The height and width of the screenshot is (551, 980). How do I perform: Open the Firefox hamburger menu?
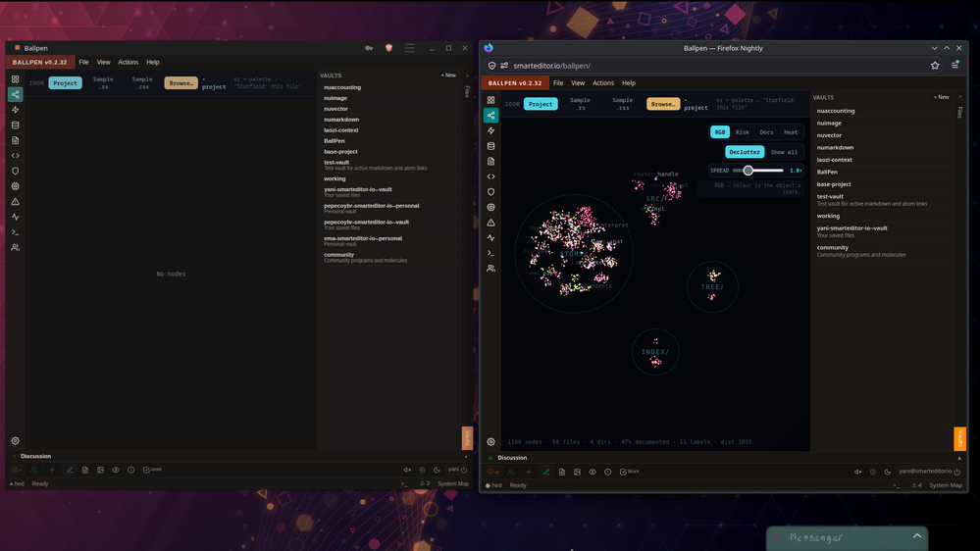pos(955,65)
